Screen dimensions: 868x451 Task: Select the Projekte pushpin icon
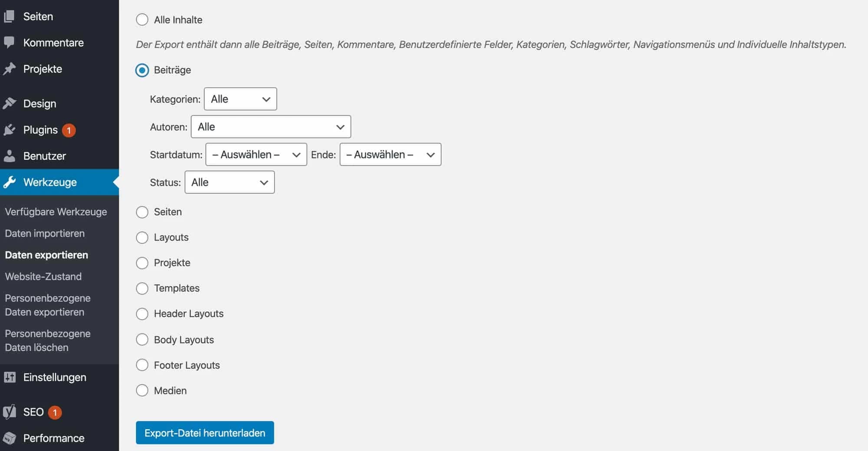coord(10,69)
